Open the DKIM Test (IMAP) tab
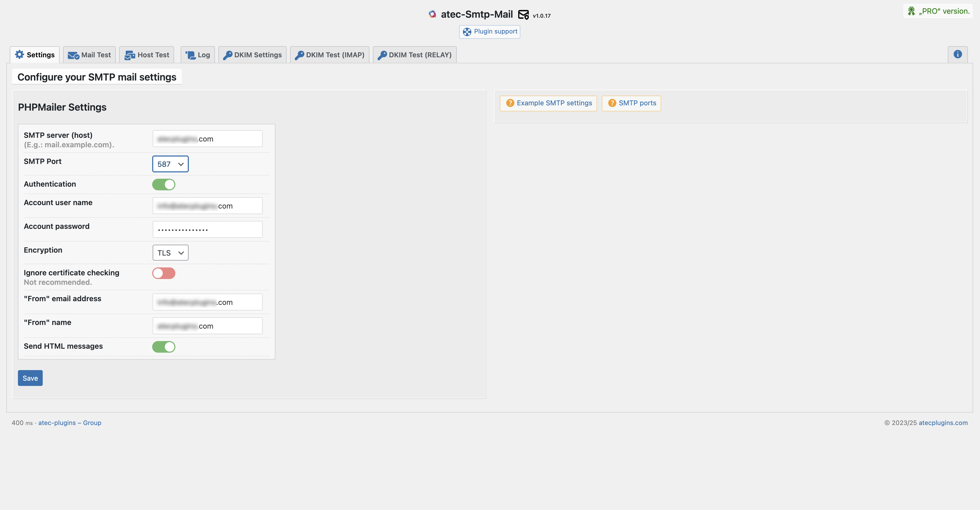 [x=329, y=55]
